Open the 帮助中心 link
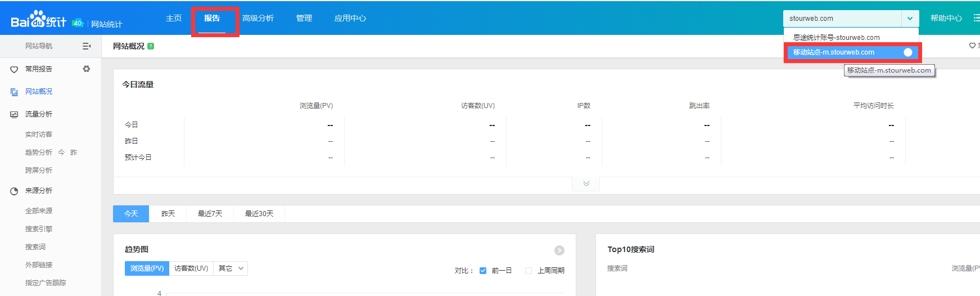980x296 pixels. click(946, 19)
